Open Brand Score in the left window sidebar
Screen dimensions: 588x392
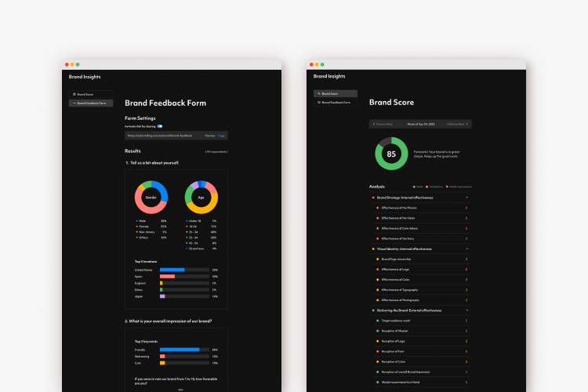(91, 94)
